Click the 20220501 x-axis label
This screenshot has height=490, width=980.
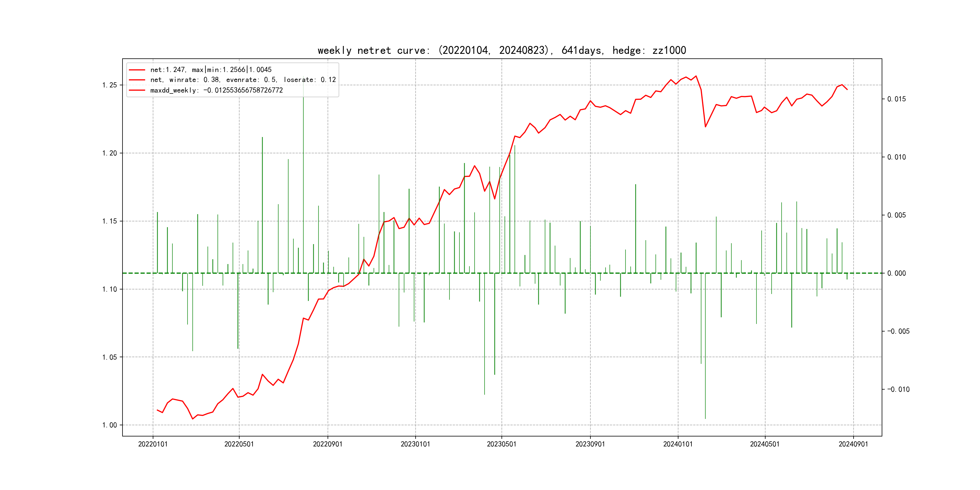pos(239,444)
